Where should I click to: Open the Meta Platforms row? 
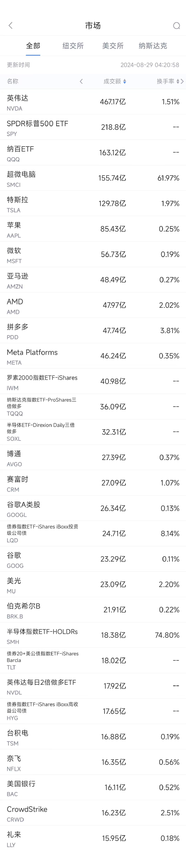pyautogui.click(x=93, y=356)
